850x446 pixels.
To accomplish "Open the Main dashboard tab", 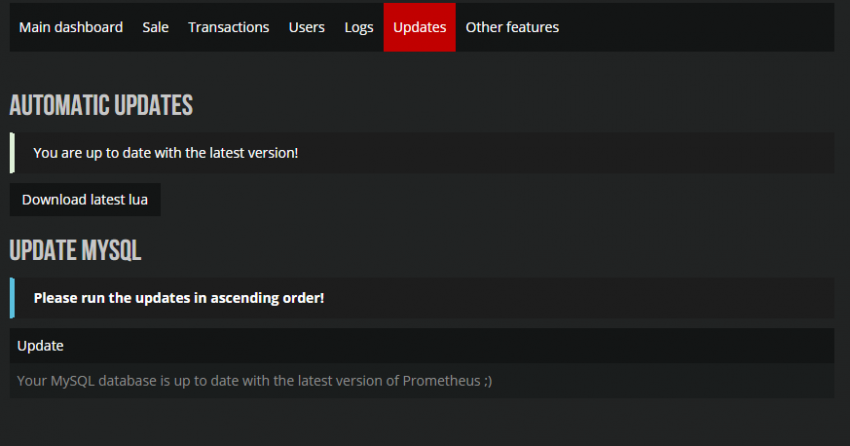I will point(71,27).
